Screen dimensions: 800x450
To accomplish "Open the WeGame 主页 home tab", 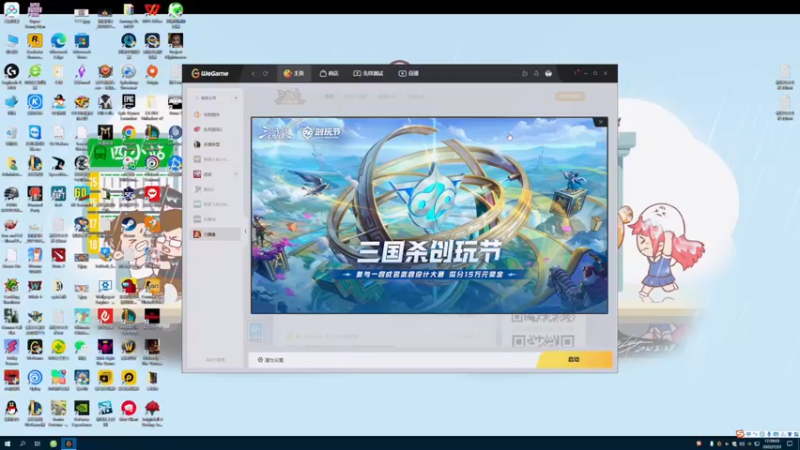I will click(x=293, y=73).
